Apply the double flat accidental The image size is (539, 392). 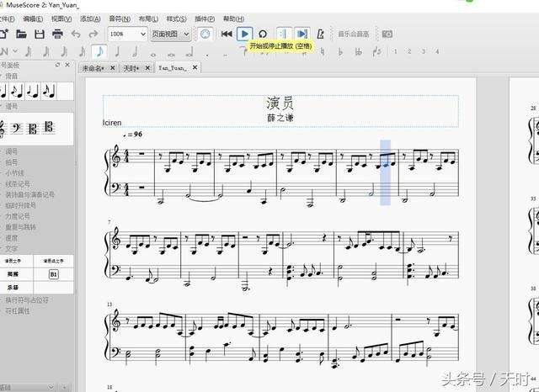click(359, 52)
